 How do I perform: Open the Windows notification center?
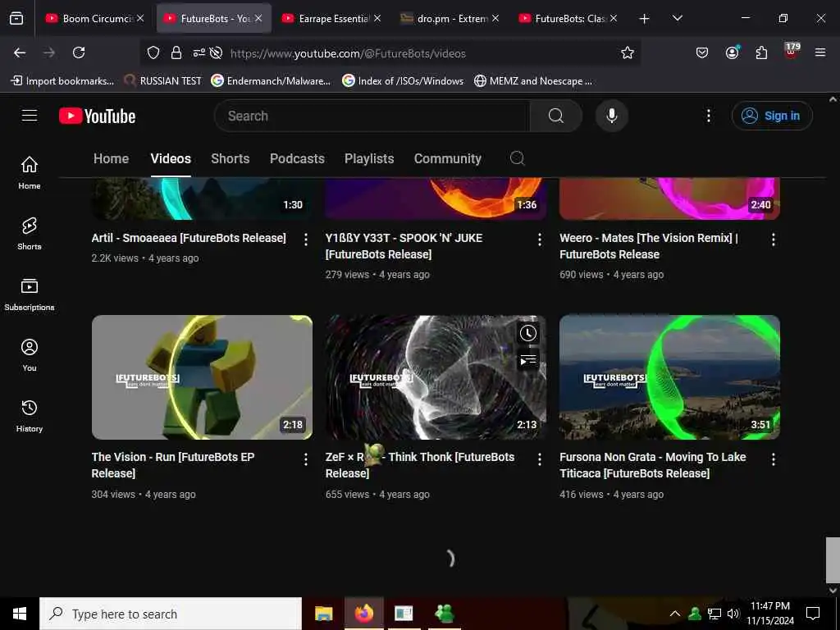click(x=813, y=614)
